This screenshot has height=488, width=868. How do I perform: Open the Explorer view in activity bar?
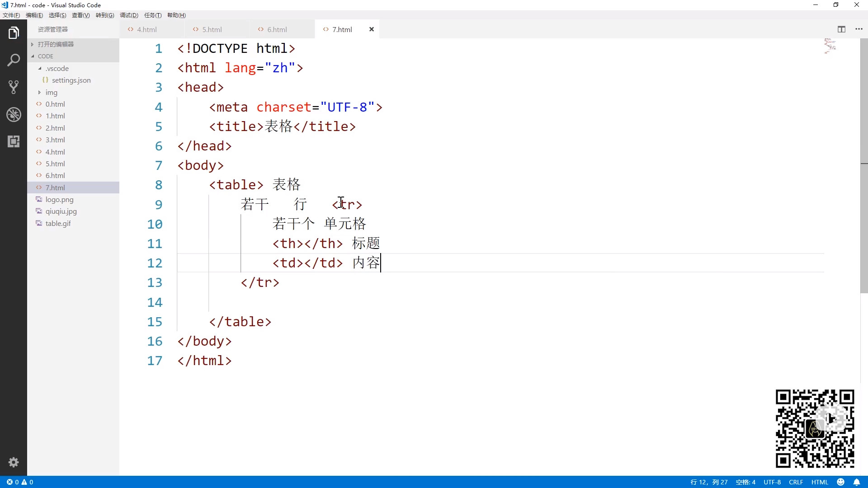point(14,33)
